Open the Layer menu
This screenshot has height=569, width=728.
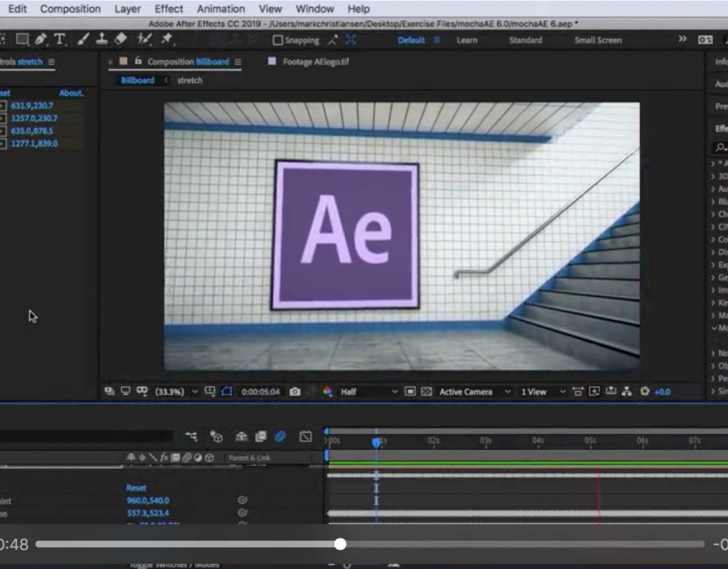[128, 9]
